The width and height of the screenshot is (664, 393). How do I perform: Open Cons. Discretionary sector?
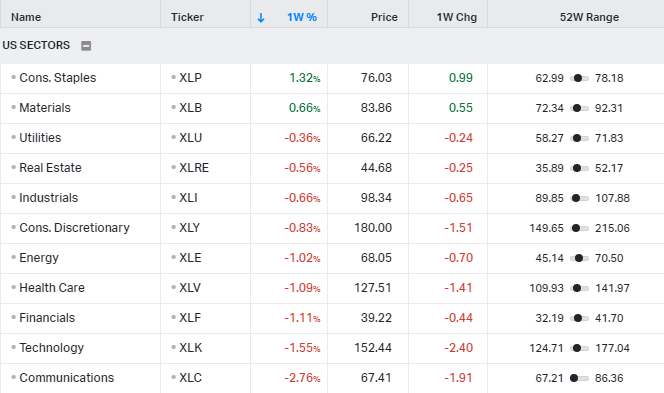tap(75, 228)
